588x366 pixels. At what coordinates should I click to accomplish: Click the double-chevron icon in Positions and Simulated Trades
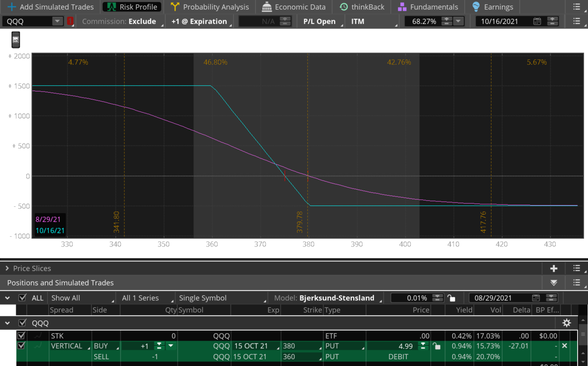554,283
